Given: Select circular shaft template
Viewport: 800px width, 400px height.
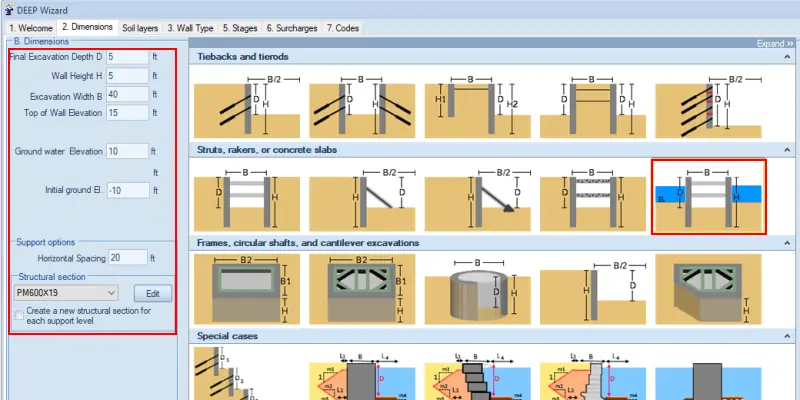Looking at the screenshot, I should coord(478,289).
